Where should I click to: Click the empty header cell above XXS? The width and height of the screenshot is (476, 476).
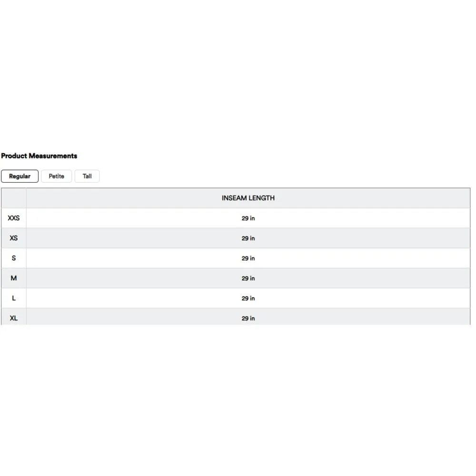(13, 198)
